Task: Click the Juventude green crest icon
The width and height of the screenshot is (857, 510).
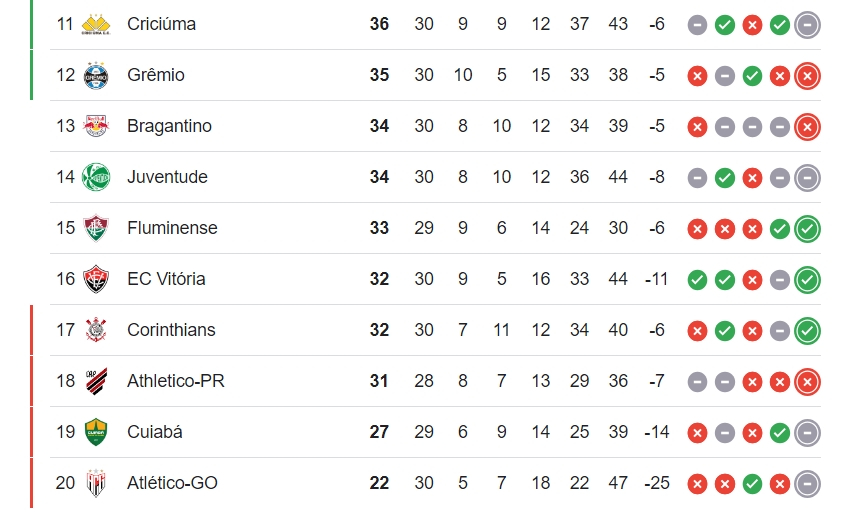Action: tap(96, 177)
